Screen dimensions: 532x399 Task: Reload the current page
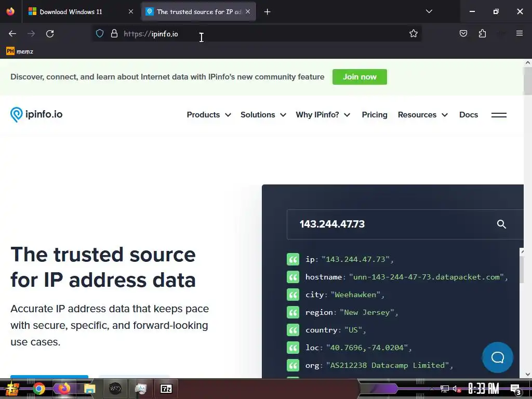[50, 34]
